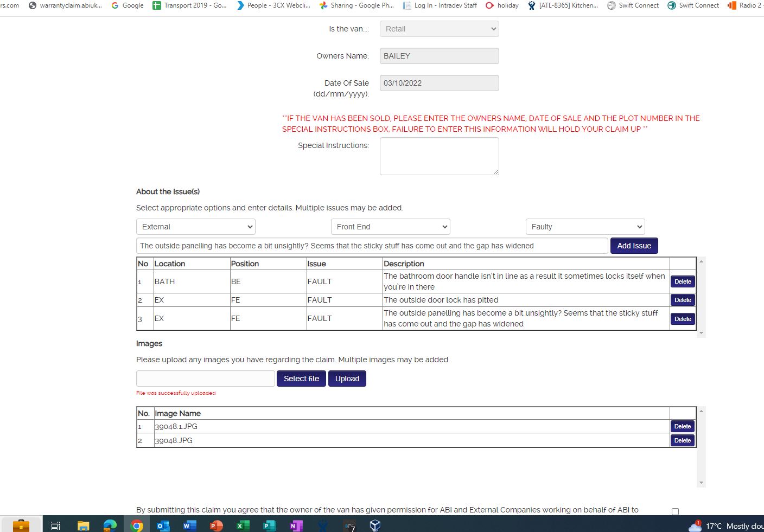Open Outlook from the taskbar
The width and height of the screenshot is (764, 532).
tap(163, 525)
